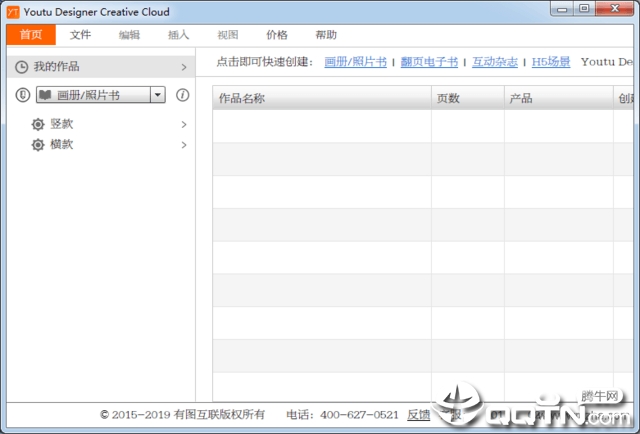
Task: Open the 价格 menu
Action: point(277,35)
